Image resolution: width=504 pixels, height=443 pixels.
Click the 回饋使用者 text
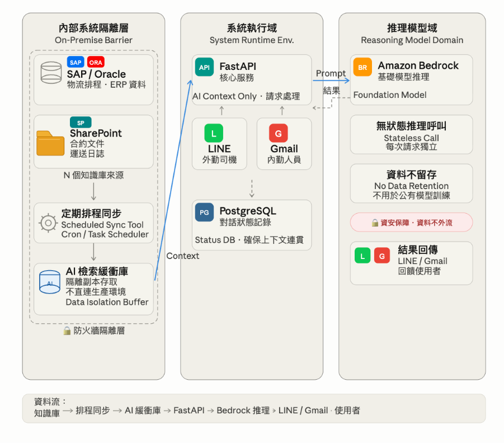pyautogui.click(x=419, y=271)
